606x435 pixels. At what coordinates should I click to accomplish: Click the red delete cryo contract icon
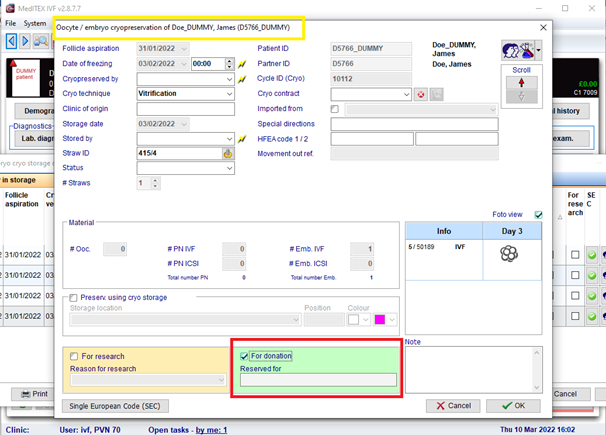click(x=421, y=94)
